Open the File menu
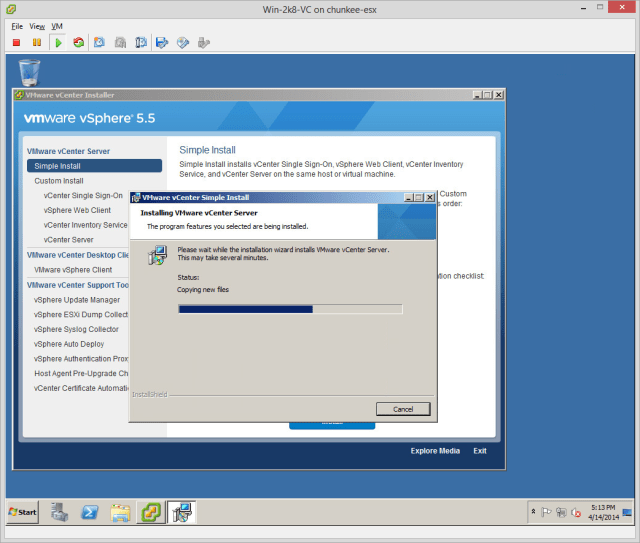Screen dimensions: 640x543 point(17,26)
